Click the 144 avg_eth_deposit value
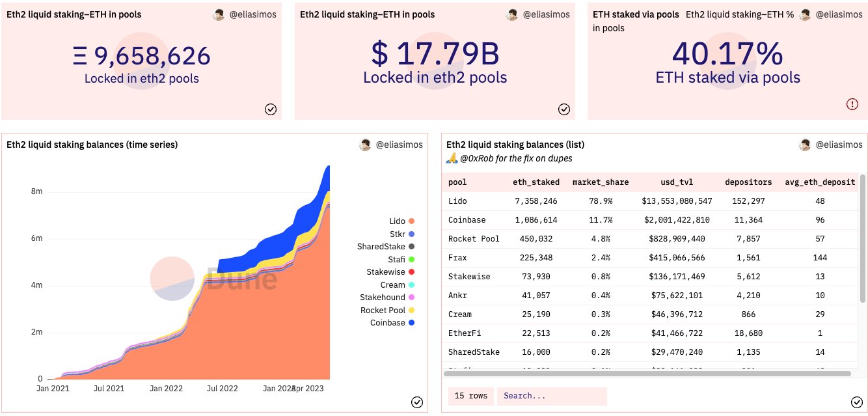The height and width of the screenshot is (416, 868). coord(820,258)
